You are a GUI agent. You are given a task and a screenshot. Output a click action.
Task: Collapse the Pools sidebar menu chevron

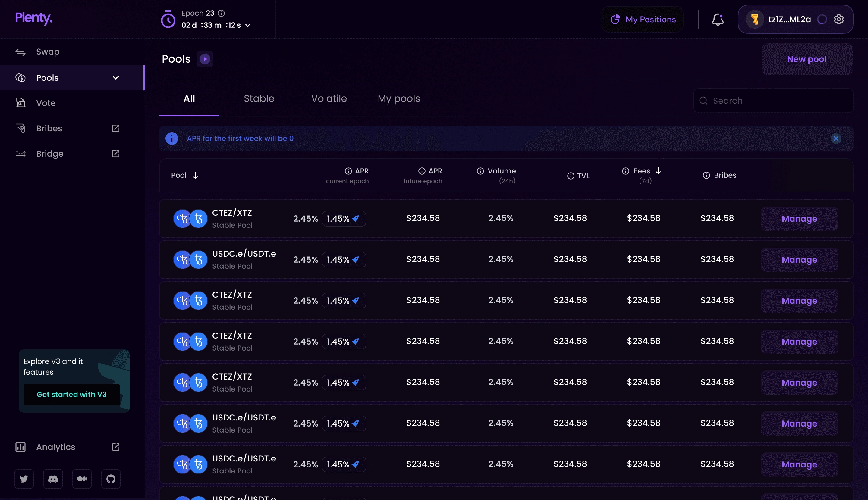(x=116, y=78)
